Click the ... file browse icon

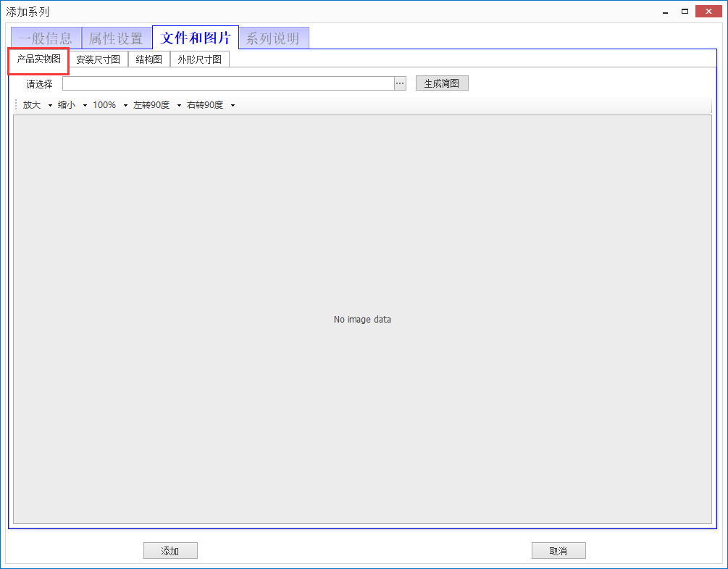pos(400,83)
